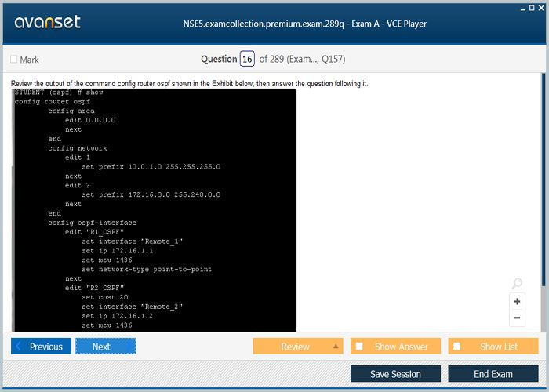Toggle the Show Answer checkbox square
Screen dimensions: 549x392
(359, 347)
